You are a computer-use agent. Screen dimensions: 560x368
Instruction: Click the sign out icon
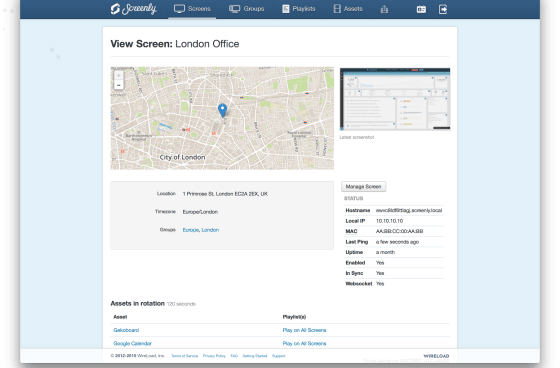click(443, 9)
